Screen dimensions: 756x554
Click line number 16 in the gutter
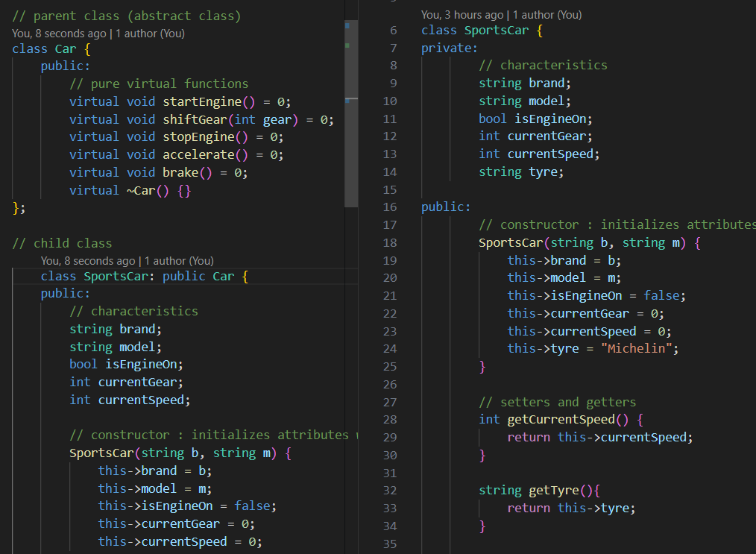pos(390,207)
